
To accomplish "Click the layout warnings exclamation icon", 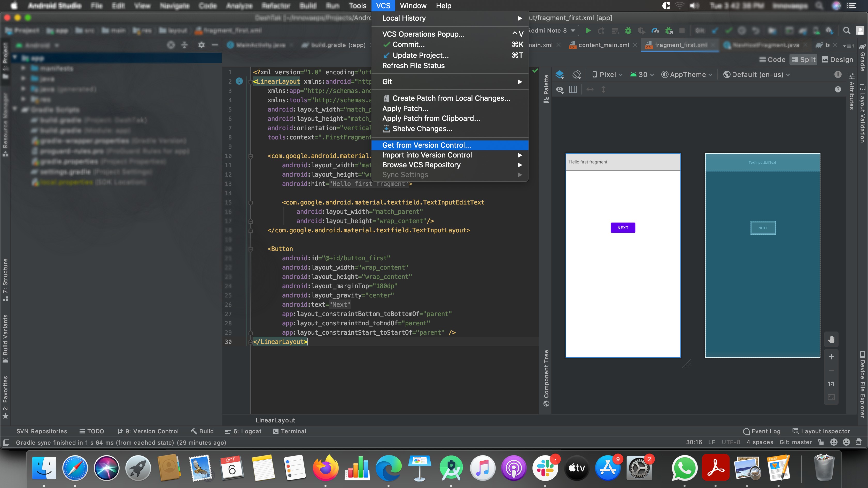I will [x=838, y=74].
